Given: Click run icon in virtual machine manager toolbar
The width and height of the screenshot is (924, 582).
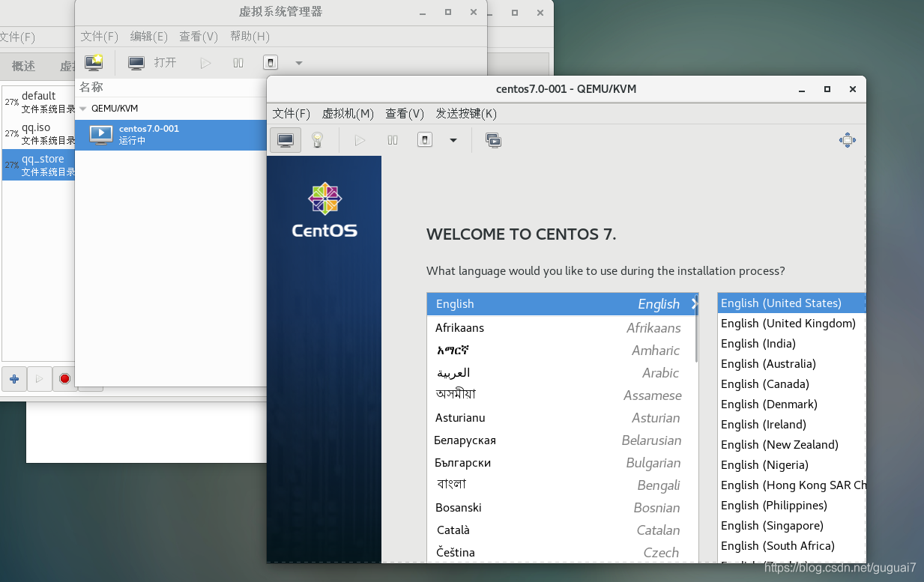Looking at the screenshot, I should (x=205, y=63).
